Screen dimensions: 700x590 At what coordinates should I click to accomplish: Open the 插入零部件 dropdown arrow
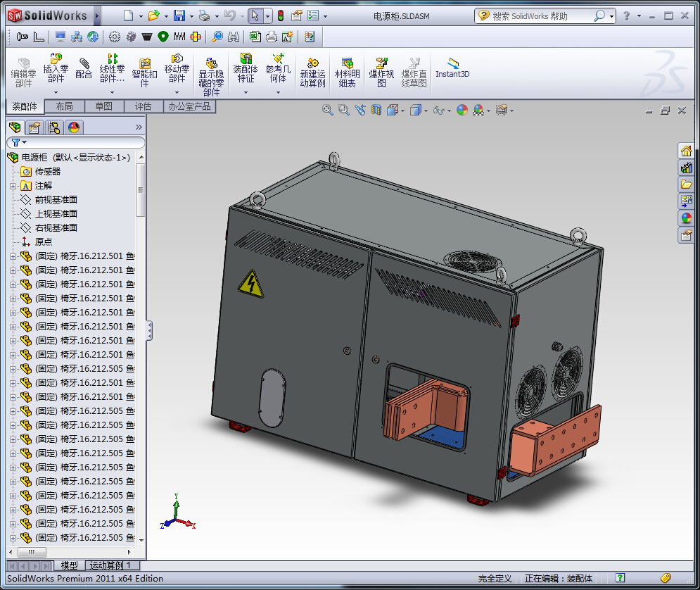click(56, 92)
